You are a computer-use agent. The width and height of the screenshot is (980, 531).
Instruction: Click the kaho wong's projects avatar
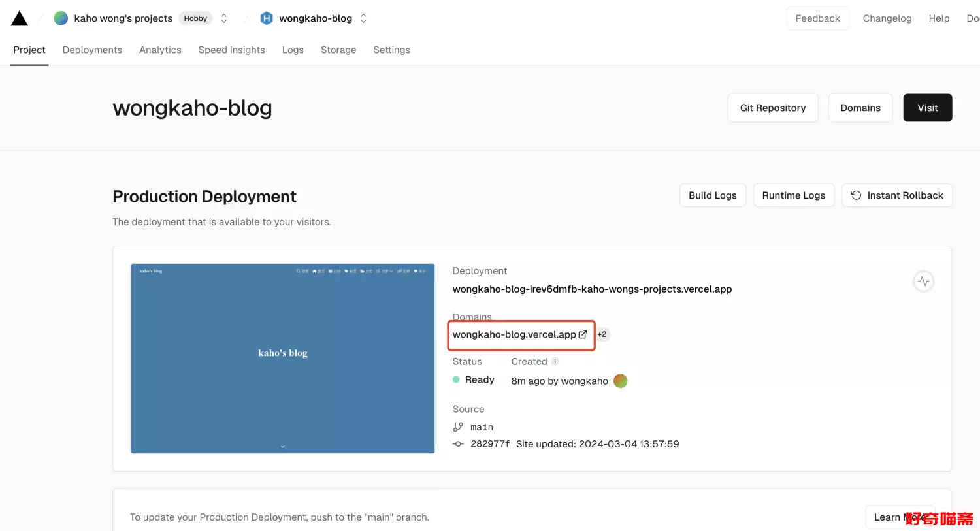(61, 18)
